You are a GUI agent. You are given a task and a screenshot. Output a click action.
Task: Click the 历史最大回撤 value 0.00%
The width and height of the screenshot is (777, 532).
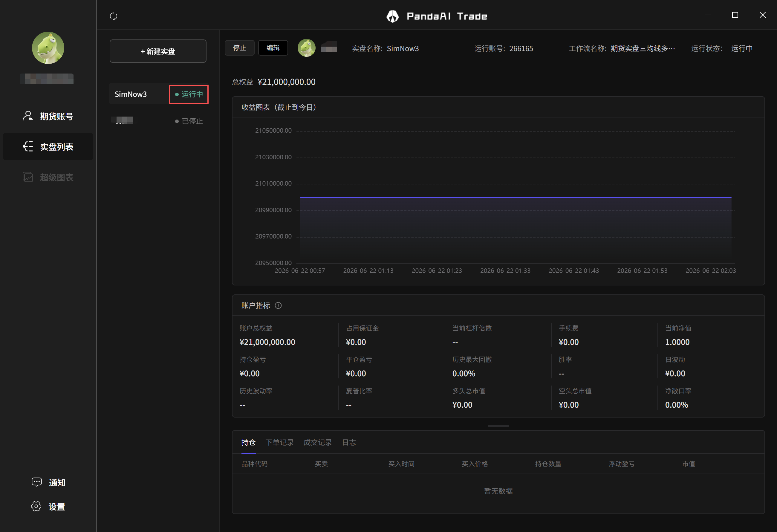[x=464, y=374]
